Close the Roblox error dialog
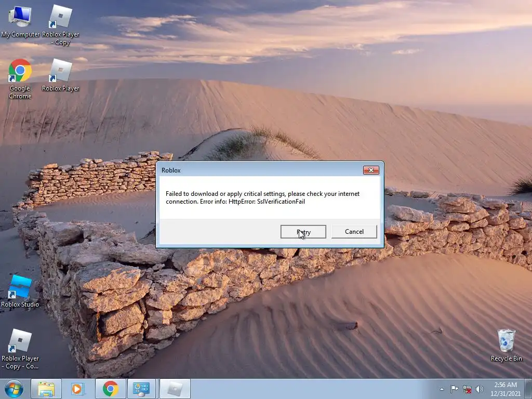This screenshot has width=532, height=399. pyautogui.click(x=371, y=170)
